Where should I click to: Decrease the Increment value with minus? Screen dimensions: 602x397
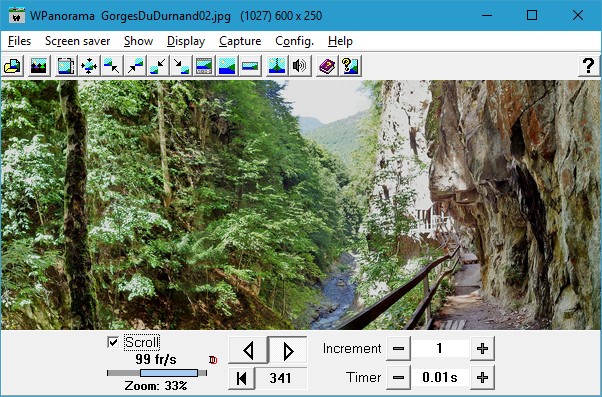point(398,349)
